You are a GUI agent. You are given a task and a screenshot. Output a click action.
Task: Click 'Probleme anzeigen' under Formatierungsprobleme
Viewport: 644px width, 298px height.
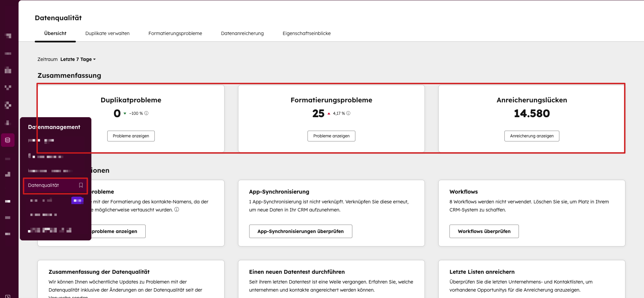pyautogui.click(x=331, y=136)
